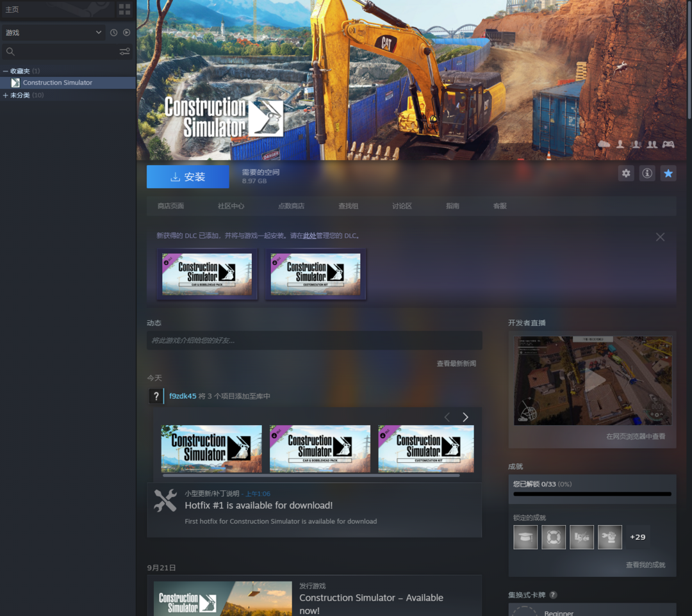
Task: Open the 点数商店 points shop tab
Action: click(292, 206)
